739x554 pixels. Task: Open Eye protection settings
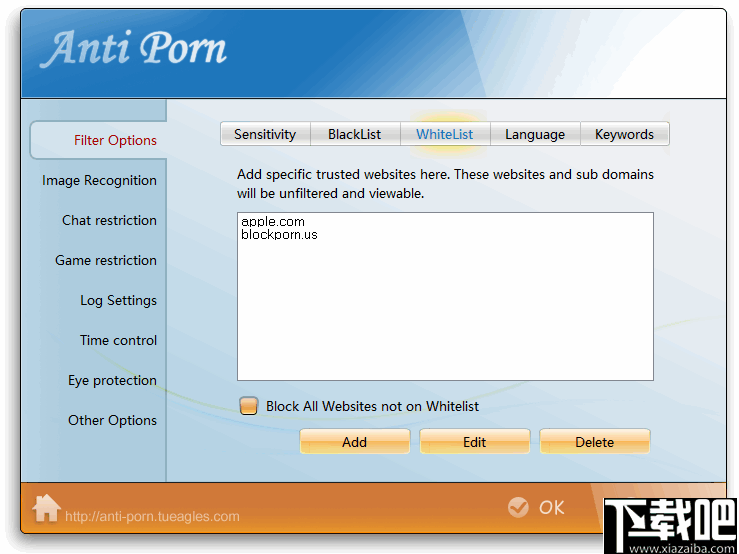112,380
